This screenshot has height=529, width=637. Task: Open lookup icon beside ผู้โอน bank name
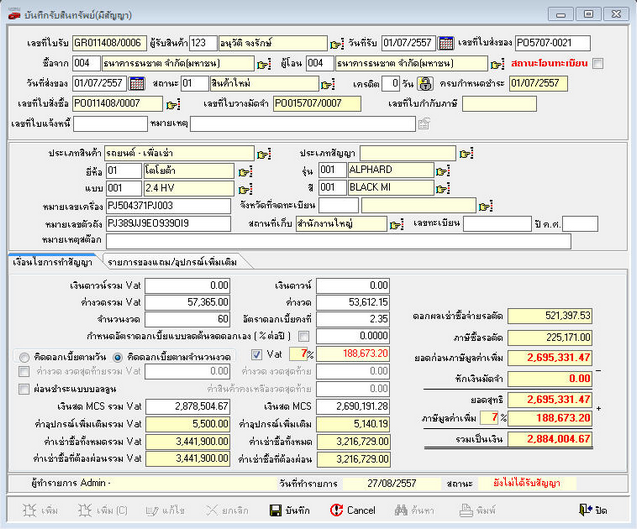click(x=497, y=64)
